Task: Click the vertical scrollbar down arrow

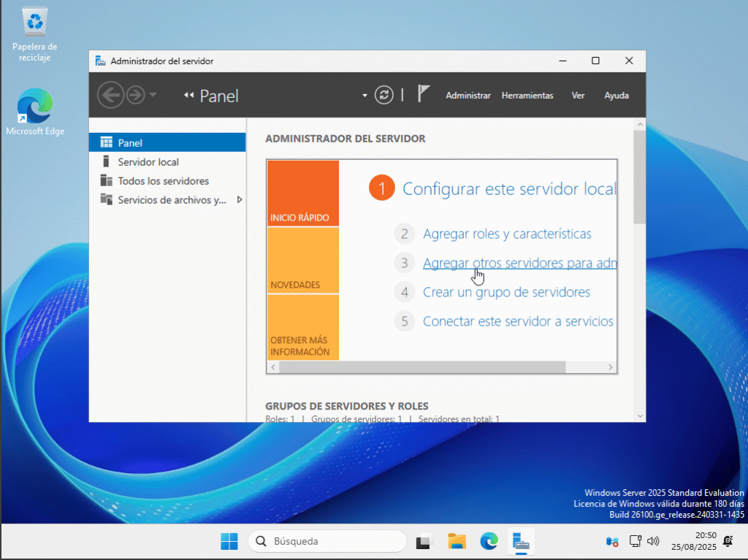Action: [x=640, y=416]
